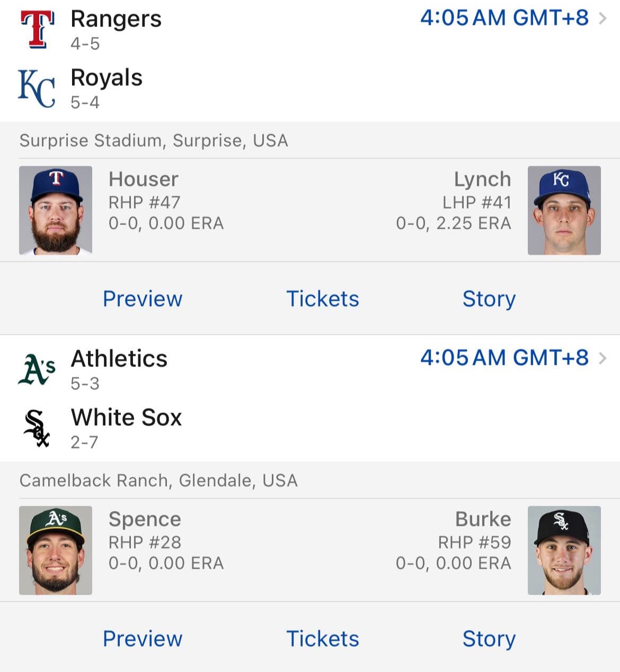Open pitcher Burke's headshot photo
The width and height of the screenshot is (620, 672).
564,550
